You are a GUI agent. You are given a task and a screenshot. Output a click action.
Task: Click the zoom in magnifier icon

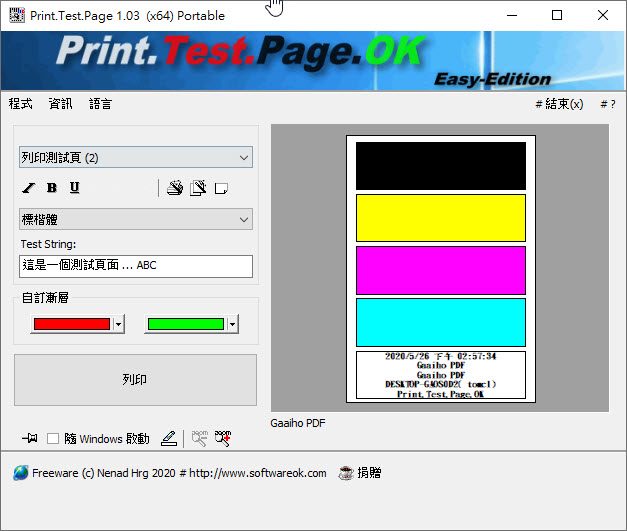coord(223,438)
